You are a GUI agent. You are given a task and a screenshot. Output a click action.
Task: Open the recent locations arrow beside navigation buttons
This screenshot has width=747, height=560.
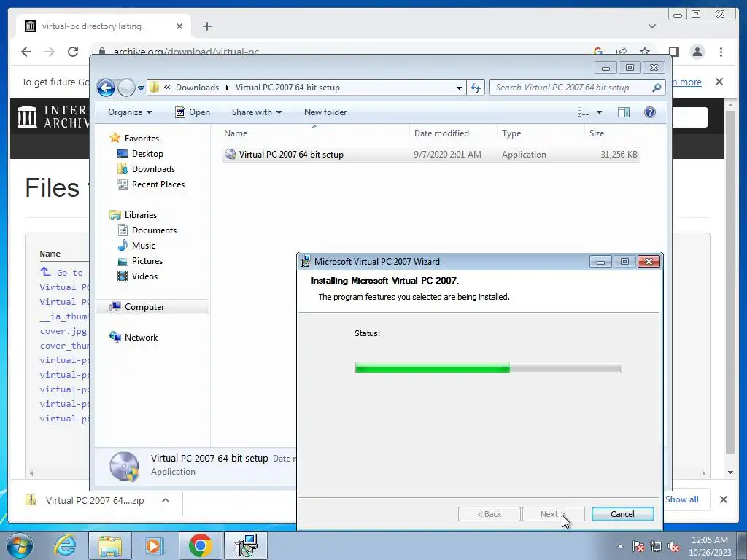[141, 88]
